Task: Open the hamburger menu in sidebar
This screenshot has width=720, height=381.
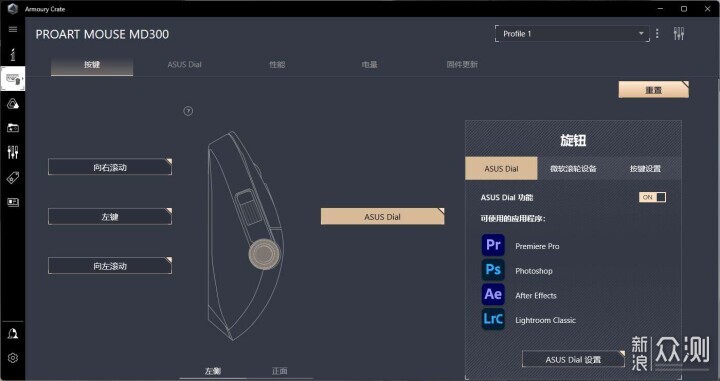Action: coord(13,30)
